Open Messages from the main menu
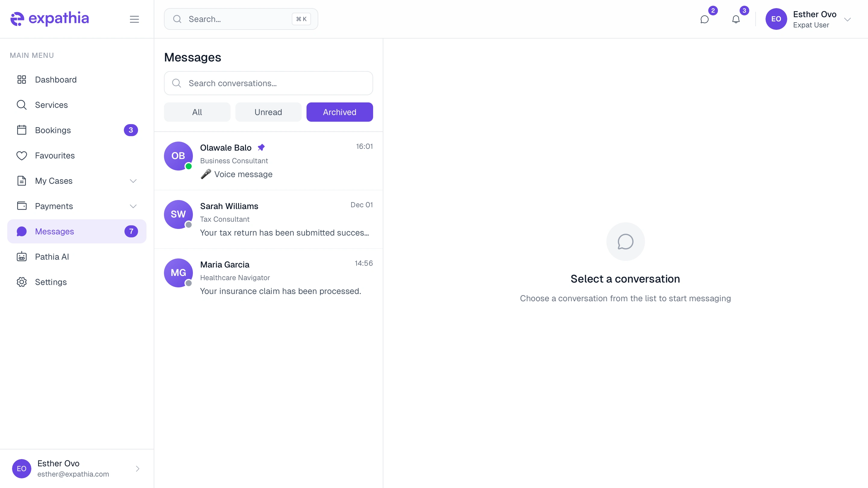This screenshot has height=488, width=868. click(x=55, y=231)
